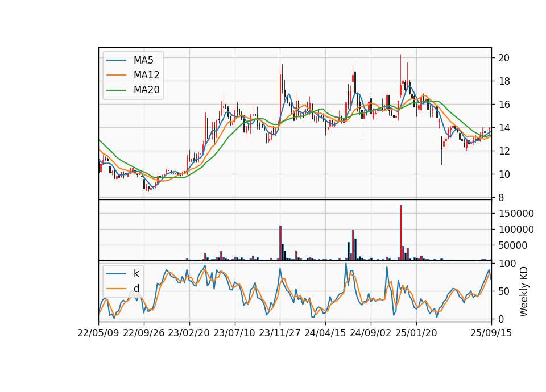
Task: Click the 25/09/15 date label
Action: tap(491, 333)
